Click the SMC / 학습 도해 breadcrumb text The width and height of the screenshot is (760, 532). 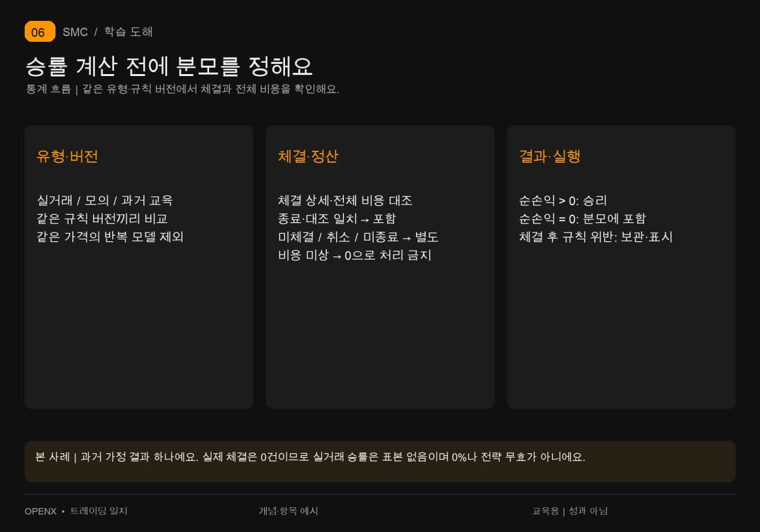pos(108,32)
